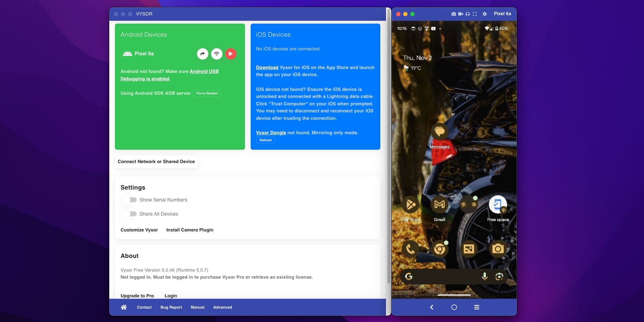Image resolution: width=644 pixels, height=322 pixels.
Task: Open the Download Vysor for iOS link
Action: pos(267,67)
